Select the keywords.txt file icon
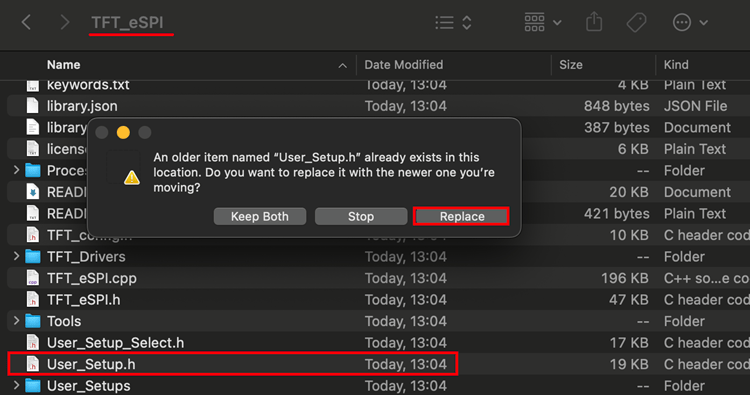This screenshot has width=750, height=395. click(x=33, y=86)
